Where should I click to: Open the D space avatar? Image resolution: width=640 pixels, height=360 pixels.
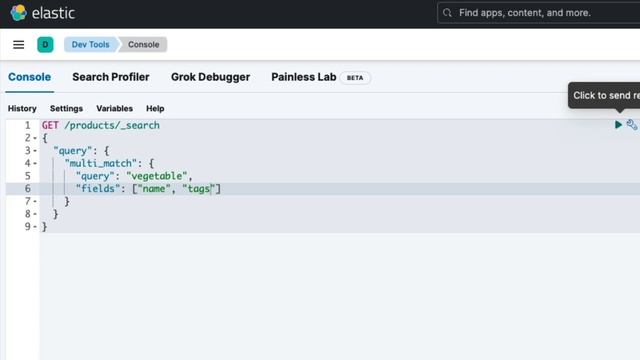45,44
